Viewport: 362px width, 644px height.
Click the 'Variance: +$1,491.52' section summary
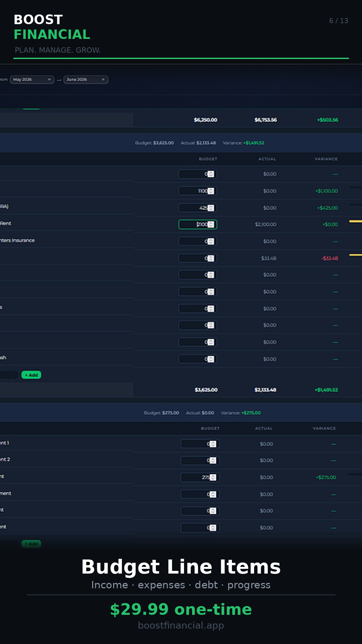click(243, 143)
